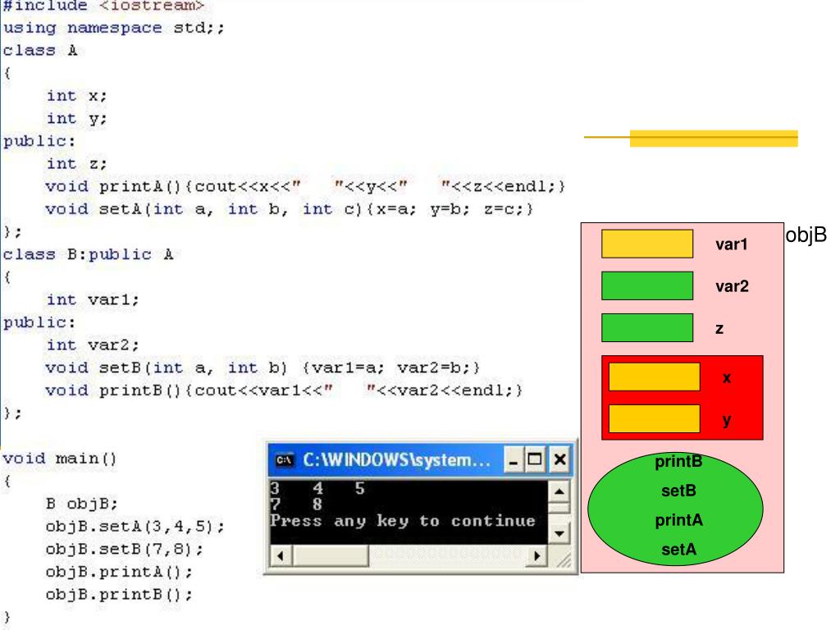This screenshot has height=630, width=840.
Task: Click the printA label in green ellipse
Action: click(678, 519)
